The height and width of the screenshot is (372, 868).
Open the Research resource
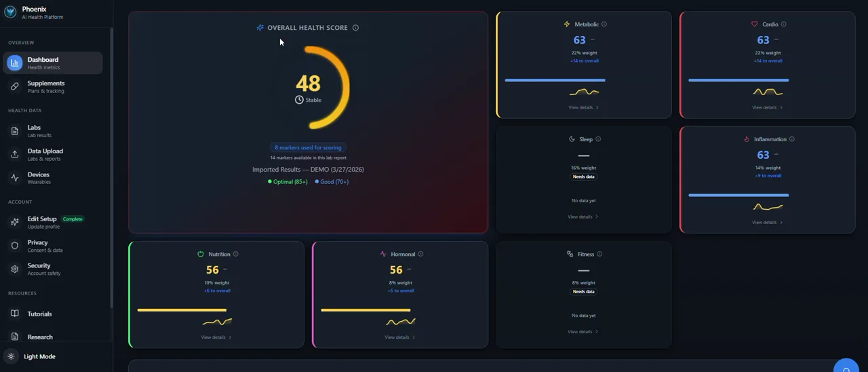(x=53, y=337)
